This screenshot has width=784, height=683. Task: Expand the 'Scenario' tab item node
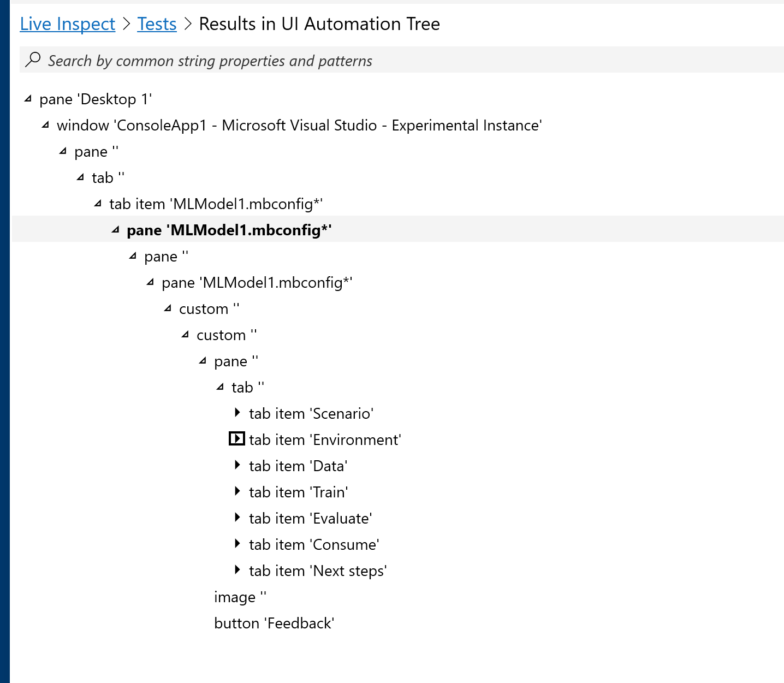[237, 412]
